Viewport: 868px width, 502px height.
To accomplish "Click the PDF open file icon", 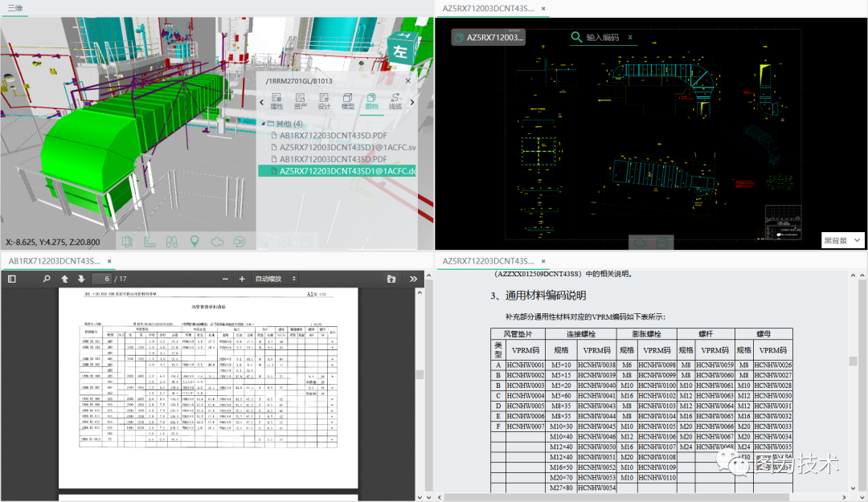I will pyautogui.click(x=391, y=279).
